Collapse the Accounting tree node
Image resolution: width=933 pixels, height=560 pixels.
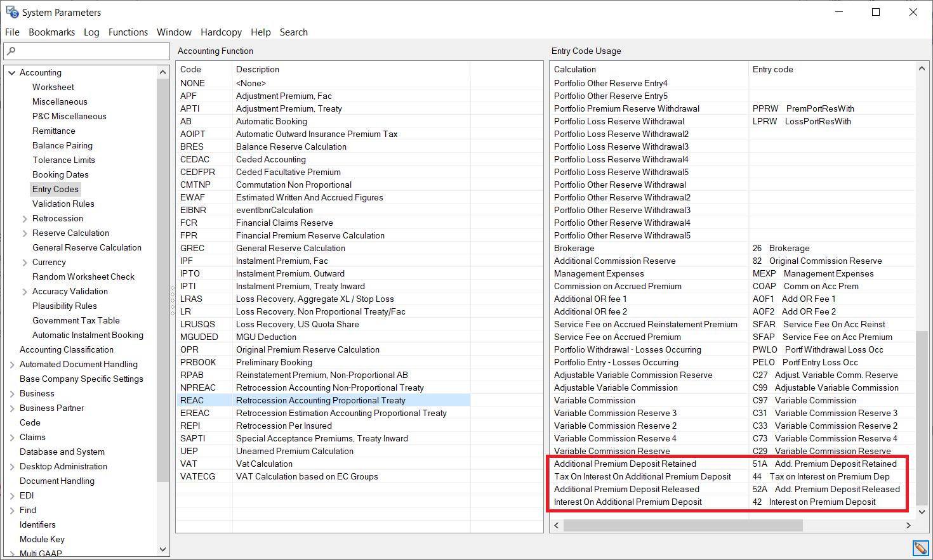(11, 73)
